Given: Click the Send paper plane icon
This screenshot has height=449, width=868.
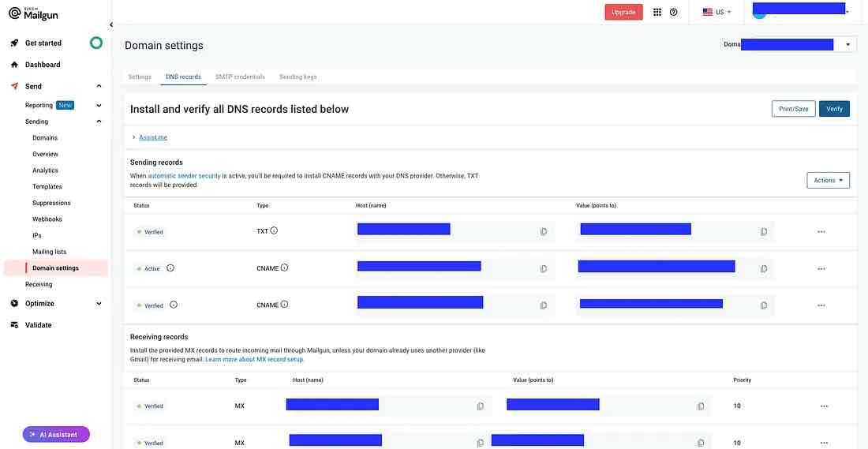Looking at the screenshot, I should pos(15,86).
